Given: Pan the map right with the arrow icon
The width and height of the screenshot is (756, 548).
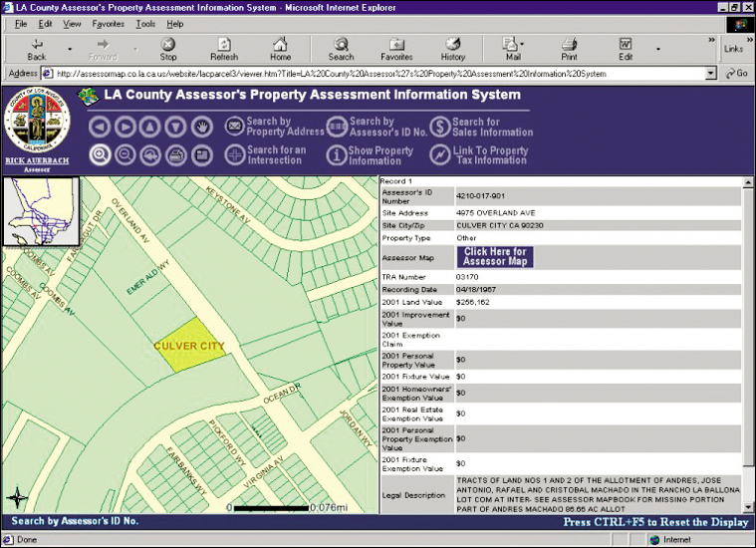Looking at the screenshot, I should [x=125, y=127].
